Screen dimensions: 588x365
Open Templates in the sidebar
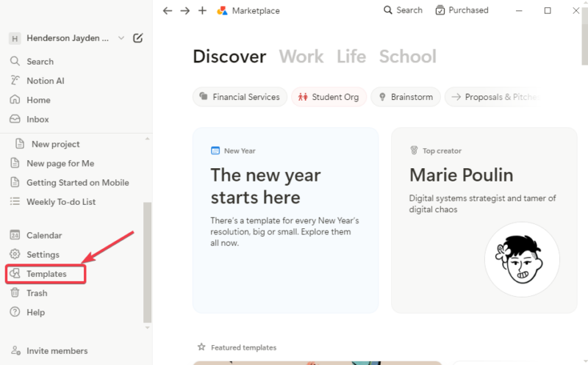click(46, 274)
